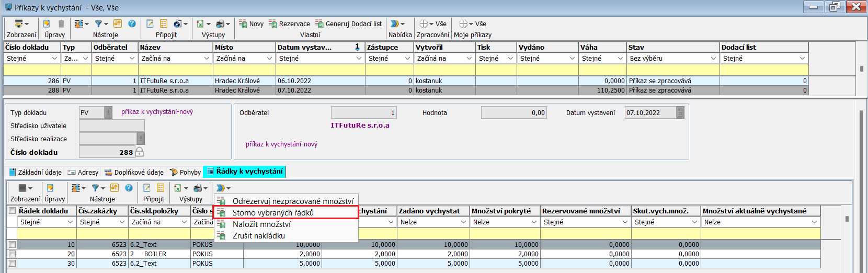This screenshot has width=868, height=273.
Task: Click the Rezervace button
Action: click(289, 24)
